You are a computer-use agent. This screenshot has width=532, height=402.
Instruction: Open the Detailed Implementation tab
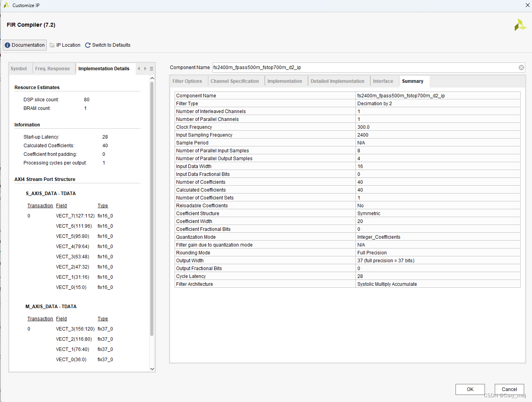pyautogui.click(x=337, y=81)
